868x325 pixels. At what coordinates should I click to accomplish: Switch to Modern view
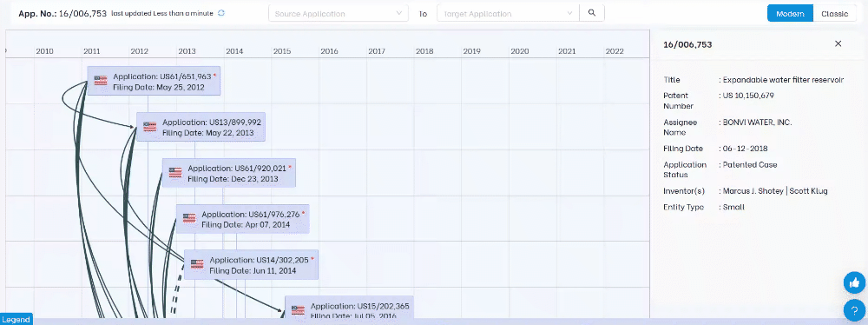point(790,13)
